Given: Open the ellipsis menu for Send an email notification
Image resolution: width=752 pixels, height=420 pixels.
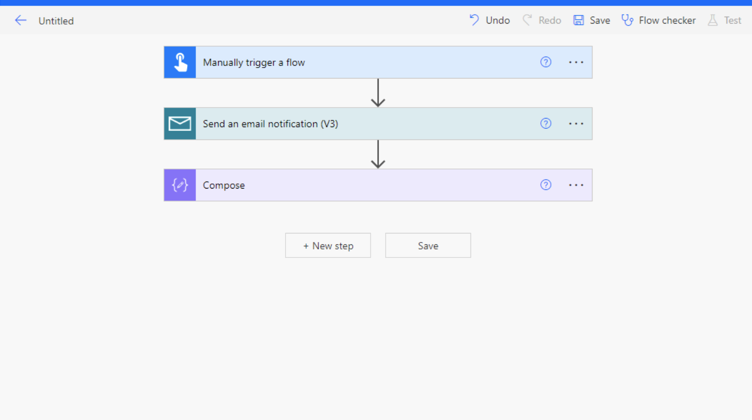Looking at the screenshot, I should click(576, 124).
